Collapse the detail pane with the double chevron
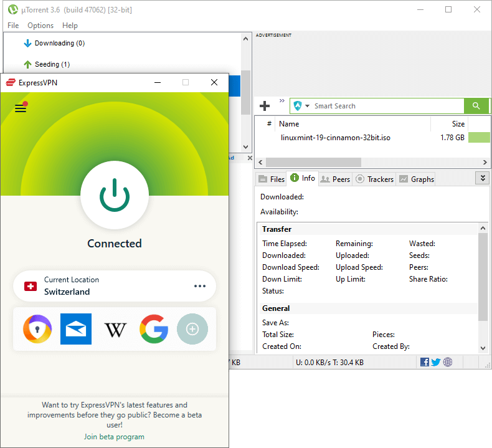 coord(481,178)
